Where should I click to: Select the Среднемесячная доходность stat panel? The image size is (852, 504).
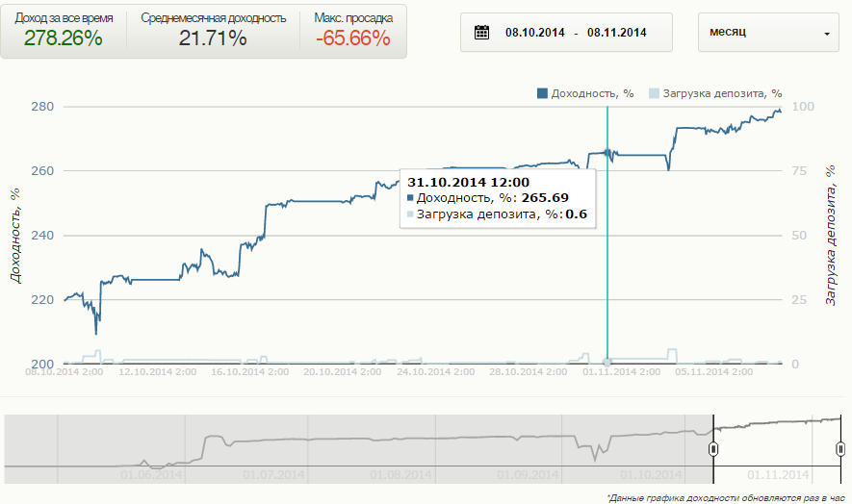(x=213, y=30)
